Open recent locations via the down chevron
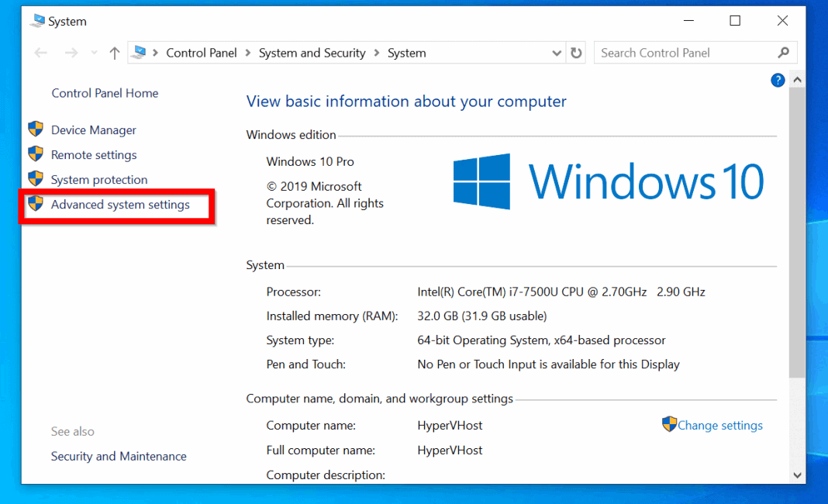 93,52
